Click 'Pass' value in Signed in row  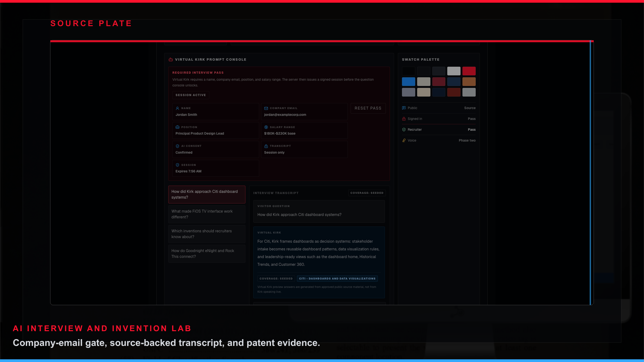472,119
